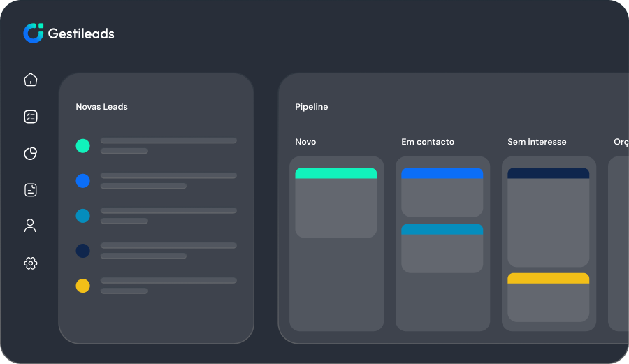Click the Pipeline panel title
The width and height of the screenshot is (629, 364).
click(x=312, y=107)
